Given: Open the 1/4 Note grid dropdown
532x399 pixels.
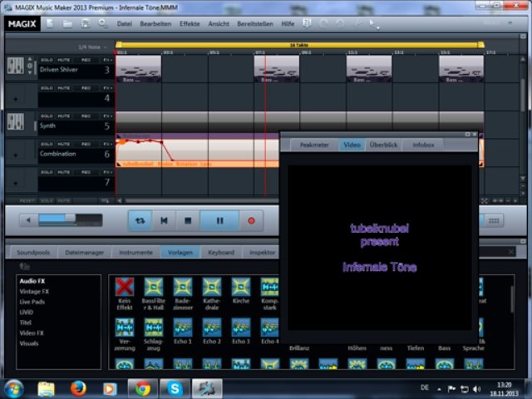Looking at the screenshot, I should click(91, 47).
